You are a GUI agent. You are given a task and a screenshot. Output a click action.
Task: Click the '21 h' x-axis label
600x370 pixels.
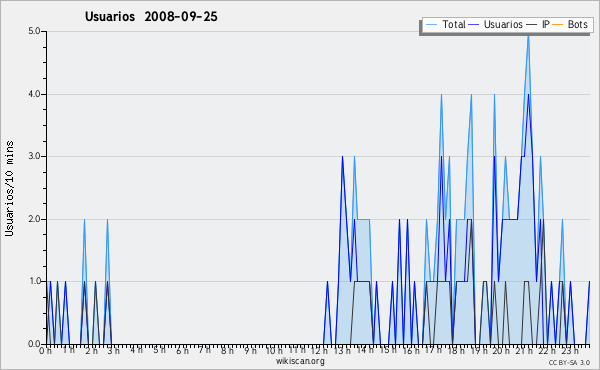(x=524, y=351)
